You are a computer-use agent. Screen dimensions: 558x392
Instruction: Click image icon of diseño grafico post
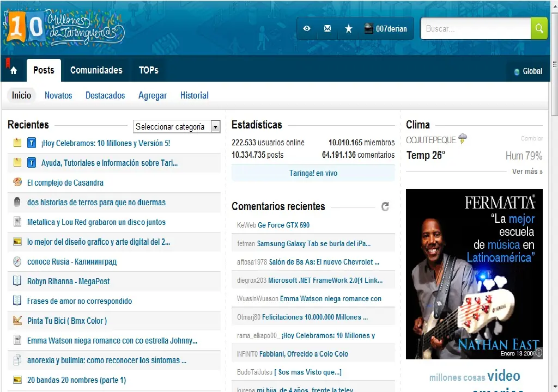17,242
